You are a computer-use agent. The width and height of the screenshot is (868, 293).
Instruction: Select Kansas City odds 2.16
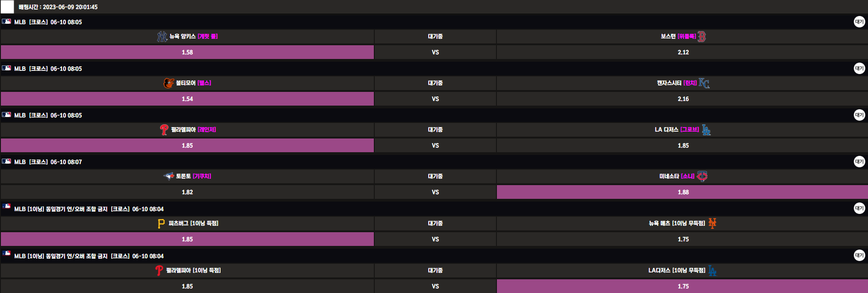pos(682,99)
